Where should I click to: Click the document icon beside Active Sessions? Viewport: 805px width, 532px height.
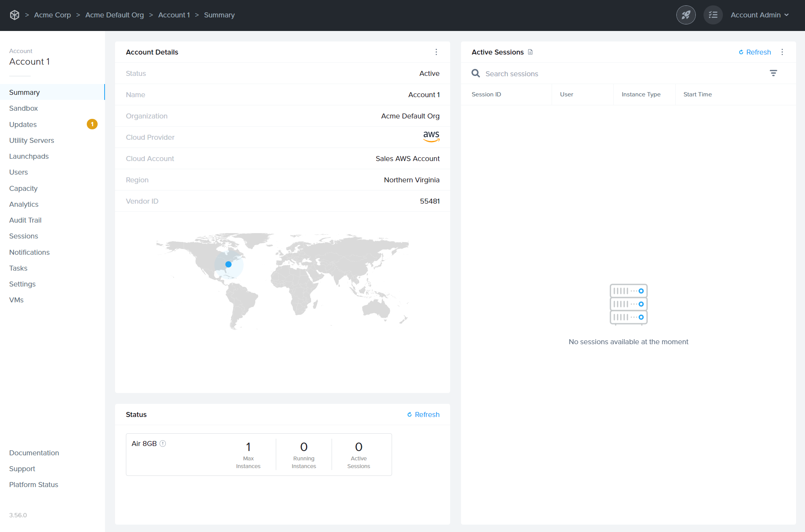coord(530,52)
